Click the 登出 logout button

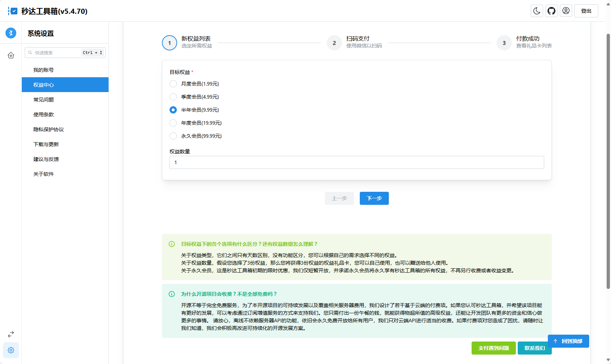click(586, 11)
